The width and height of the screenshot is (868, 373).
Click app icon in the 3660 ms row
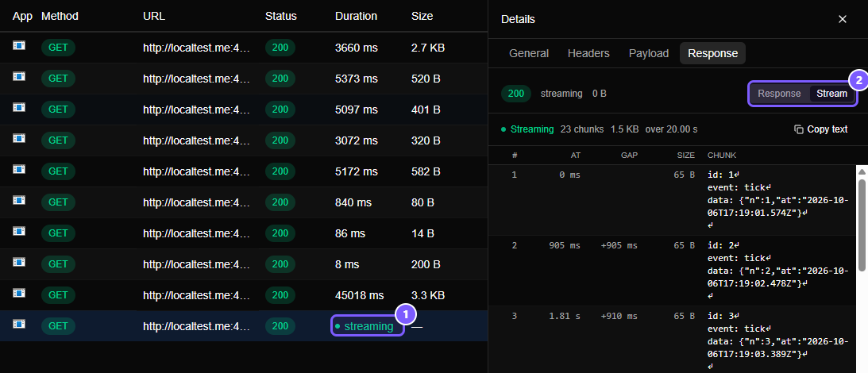19,45
